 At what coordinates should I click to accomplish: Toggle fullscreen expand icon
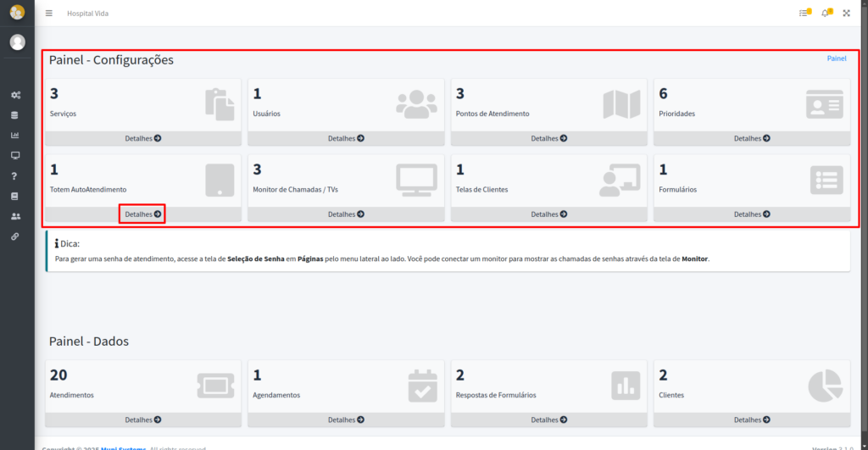(847, 14)
